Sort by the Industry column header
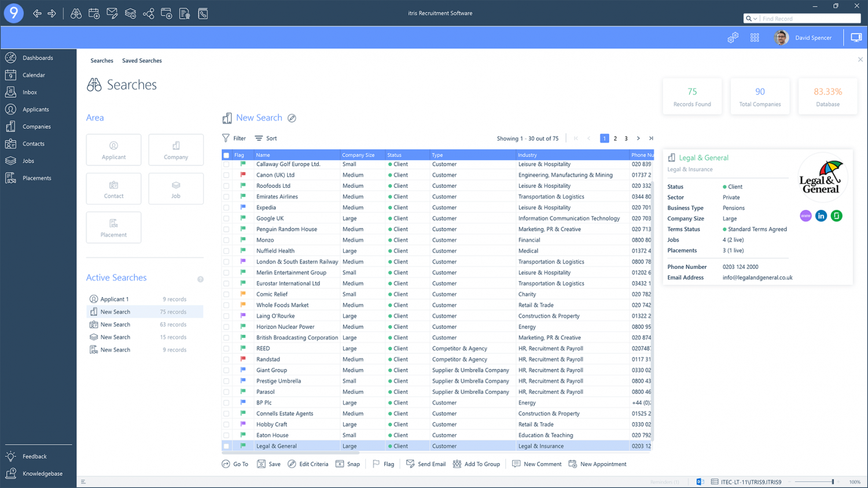Viewport: 868px width, 488px height. (x=572, y=155)
